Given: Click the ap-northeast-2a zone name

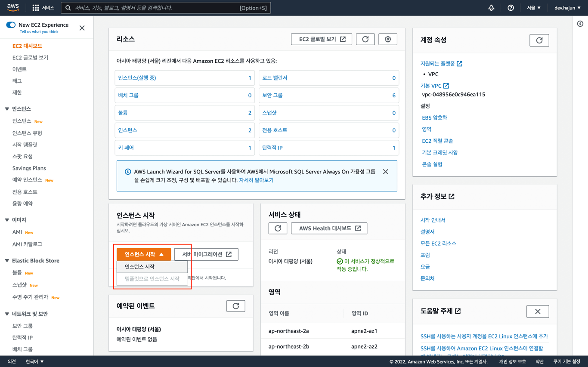Looking at the screenshot, I should coord(289,331).
